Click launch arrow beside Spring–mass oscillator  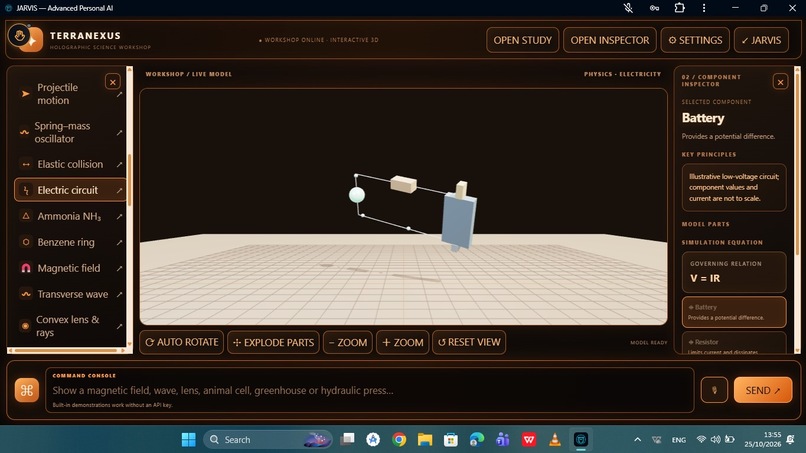119,133
